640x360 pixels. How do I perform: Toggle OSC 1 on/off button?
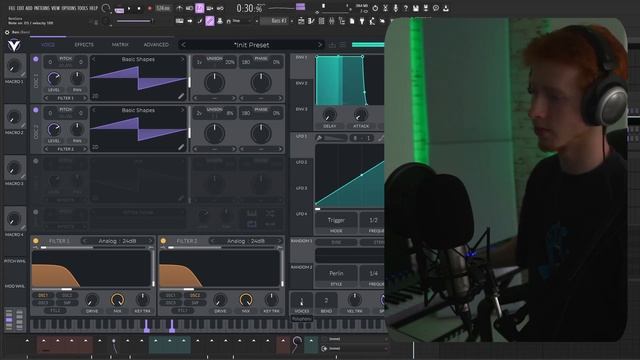(36, 59)
